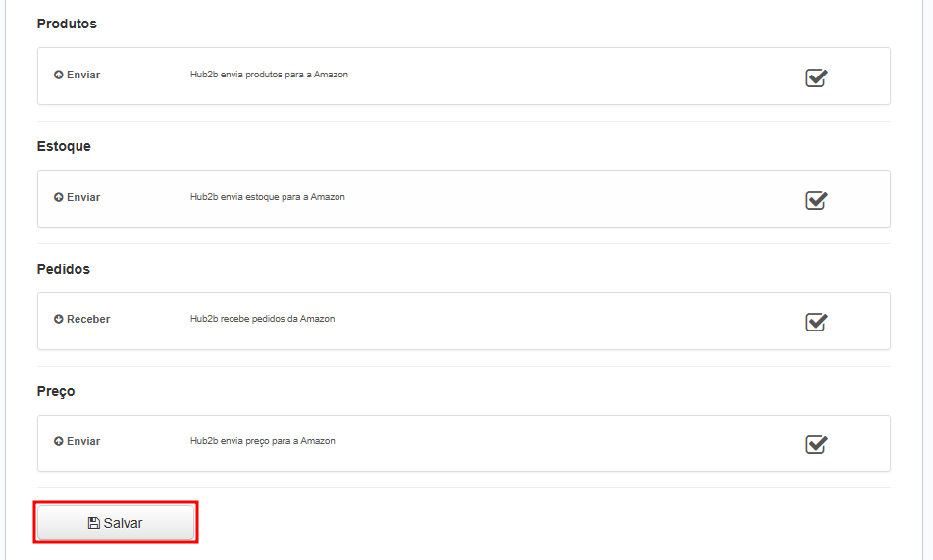This screenshot has height=560, width=933.
Task: Uncheck the Produtos Enviar checkbox
Action: tap(816, 77)
